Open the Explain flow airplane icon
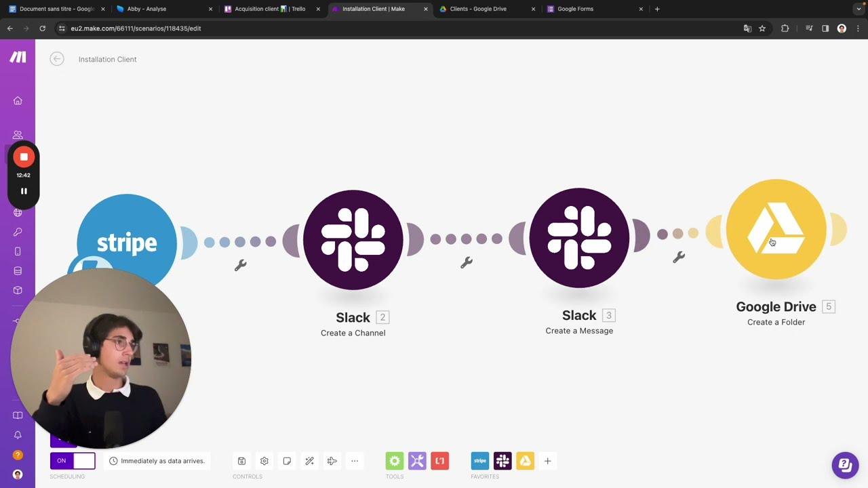The height and width of the screenshot is (488, 868). 332,461
